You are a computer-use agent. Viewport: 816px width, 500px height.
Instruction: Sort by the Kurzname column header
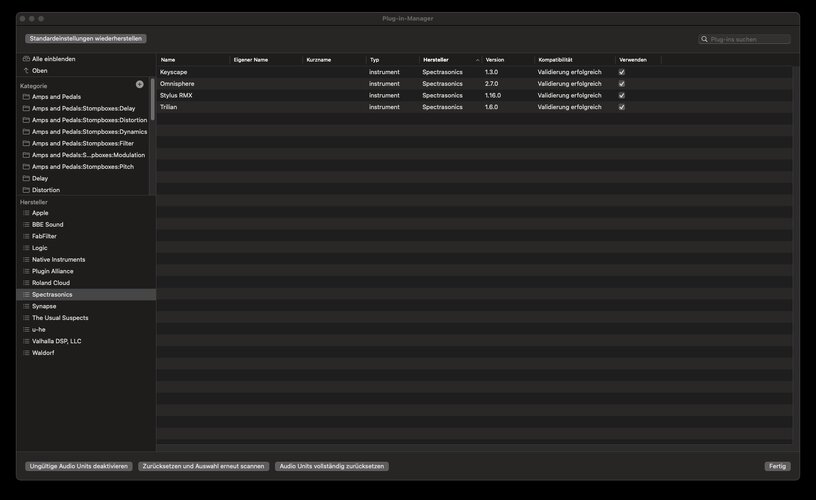pyautogui.click(x=334, y=60)
